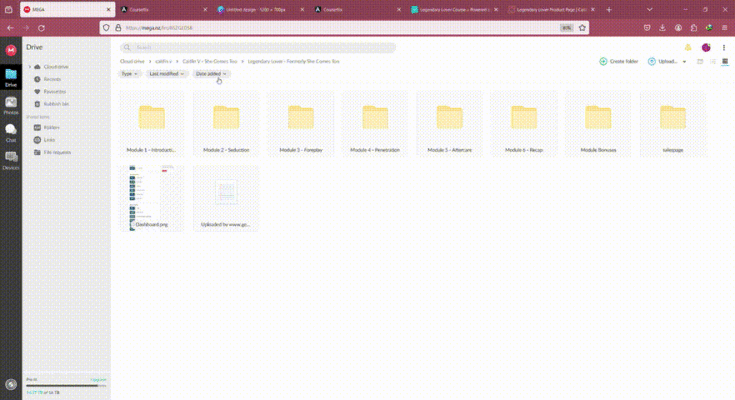
Task: Open the Devices section in sidebar
Action: [x=11, y=158]
